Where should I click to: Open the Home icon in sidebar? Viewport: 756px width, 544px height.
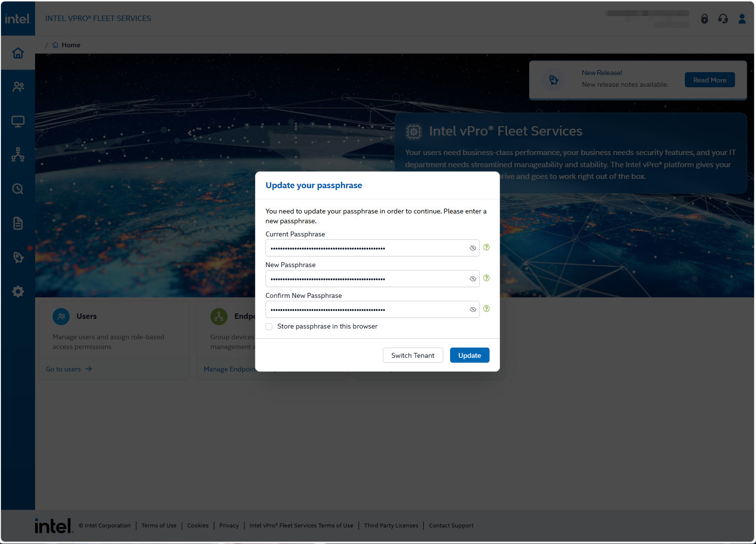point(18,53)
